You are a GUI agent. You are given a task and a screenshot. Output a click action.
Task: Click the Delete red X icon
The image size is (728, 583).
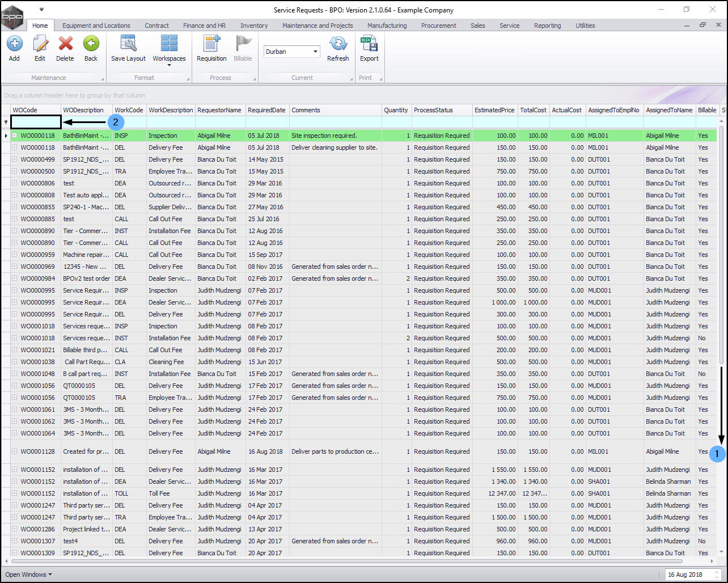point(65,44)
